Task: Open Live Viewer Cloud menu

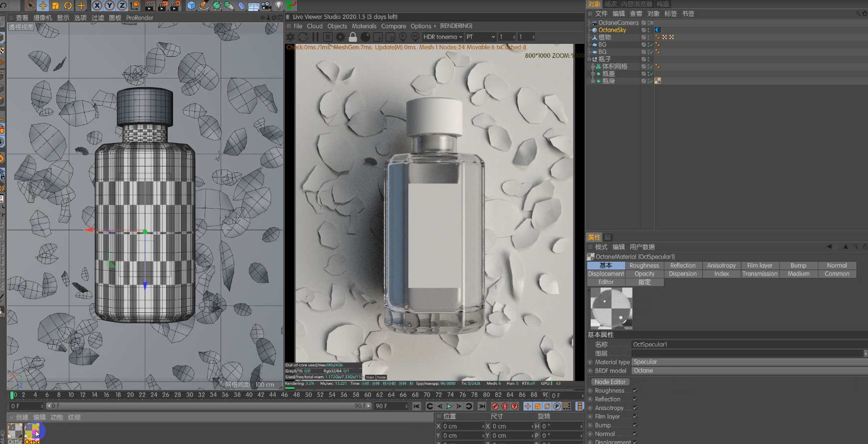Action: 315,26
